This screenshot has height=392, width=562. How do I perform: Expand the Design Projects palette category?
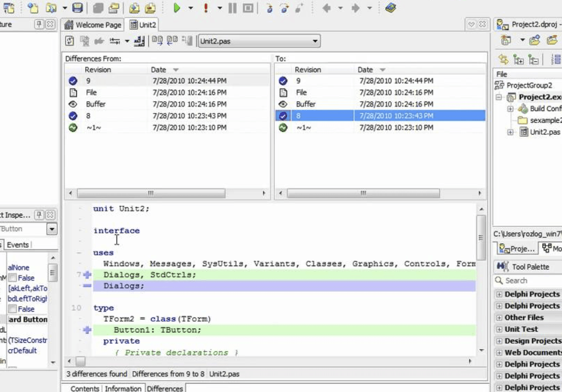point(499,341)
